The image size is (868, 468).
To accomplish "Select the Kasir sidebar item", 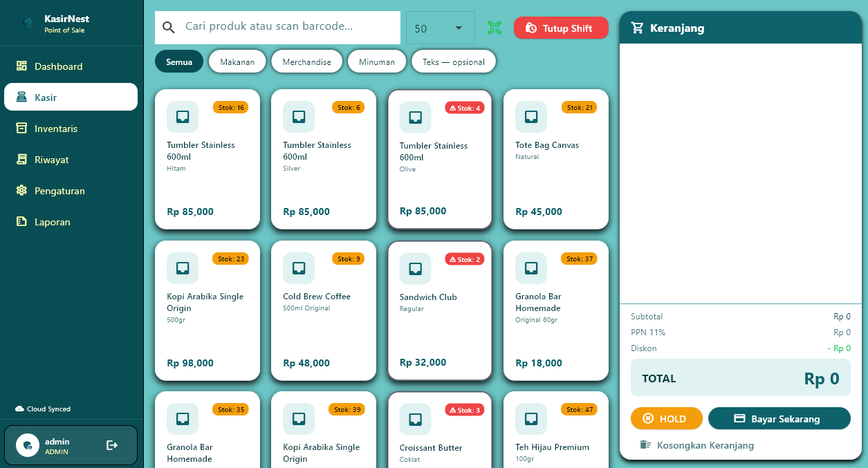I will tap(71, 97).
